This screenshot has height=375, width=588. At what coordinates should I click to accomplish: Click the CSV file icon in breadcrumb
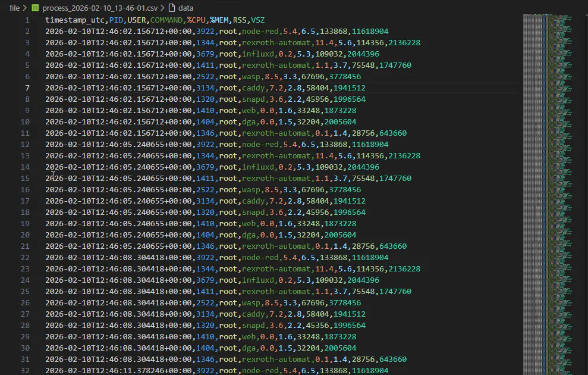click(x=35, y=8)
